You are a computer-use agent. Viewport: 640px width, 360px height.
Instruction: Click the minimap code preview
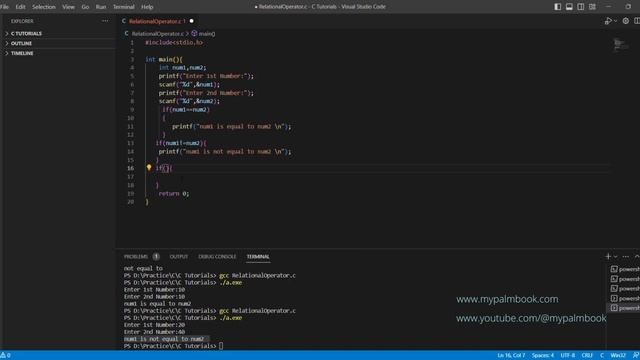[x=621, y=44]
